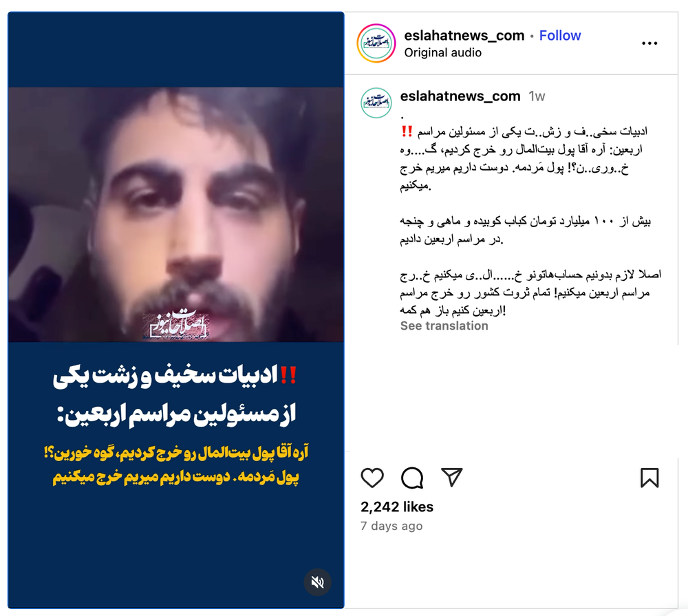
Task: Click the white Persian headline on video
Action: (x=175, y=394)
